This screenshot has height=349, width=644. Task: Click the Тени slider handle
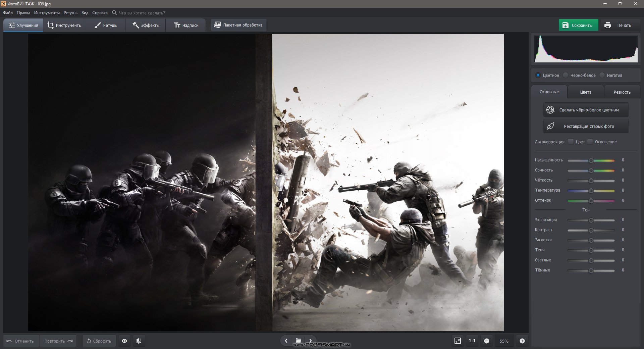(591, 250)
